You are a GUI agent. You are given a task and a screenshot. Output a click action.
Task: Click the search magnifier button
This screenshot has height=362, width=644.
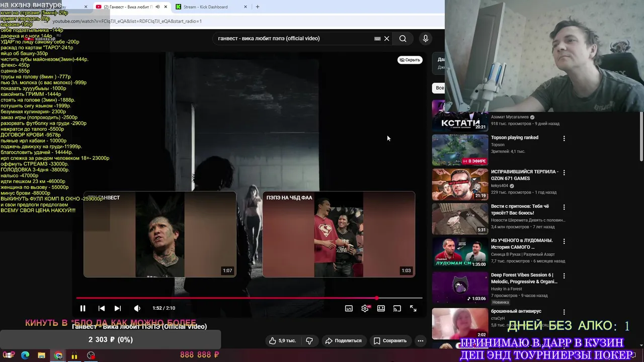pos(403,39)
